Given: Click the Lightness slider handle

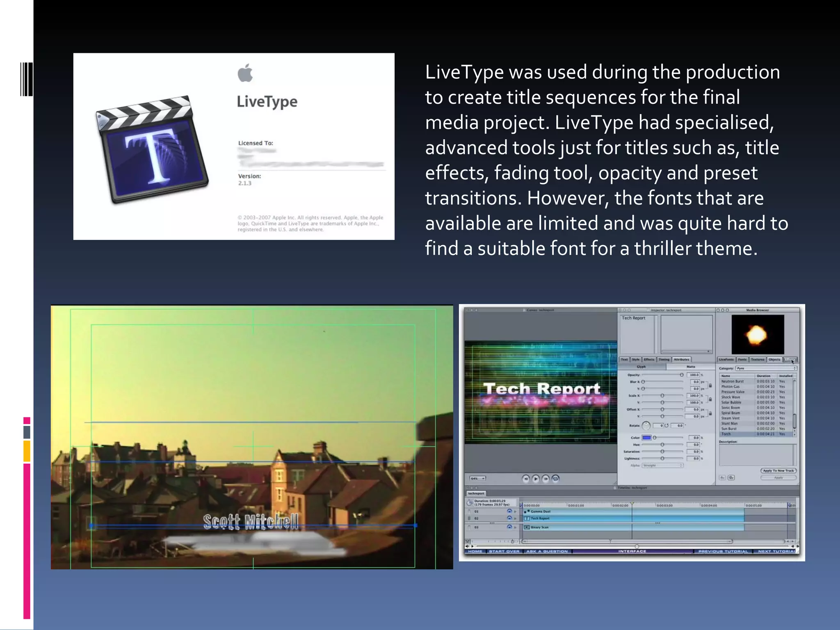Looking at the screenshot, I should (662, 459).
